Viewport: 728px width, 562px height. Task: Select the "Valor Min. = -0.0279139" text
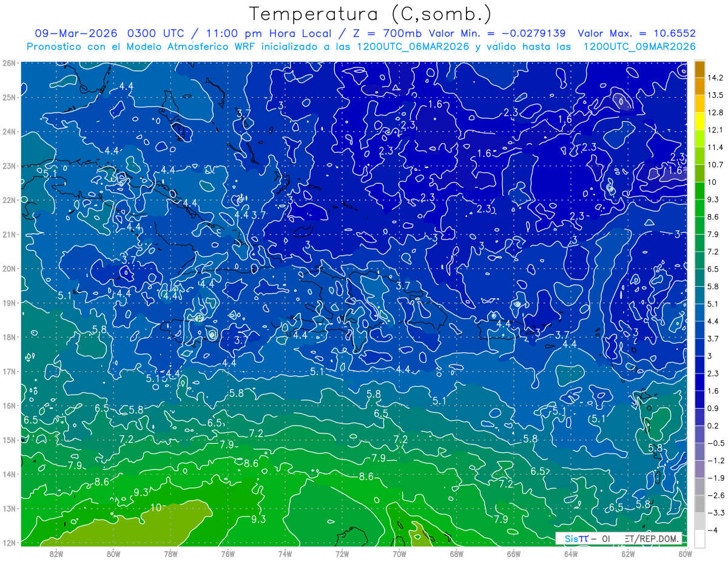pyautogui.click(x=497, y=33)
